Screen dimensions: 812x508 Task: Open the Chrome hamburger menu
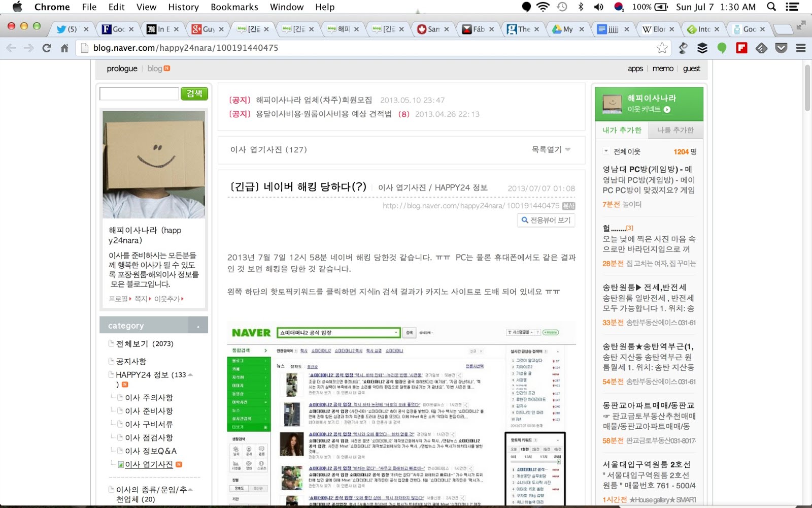pos(801,48)
